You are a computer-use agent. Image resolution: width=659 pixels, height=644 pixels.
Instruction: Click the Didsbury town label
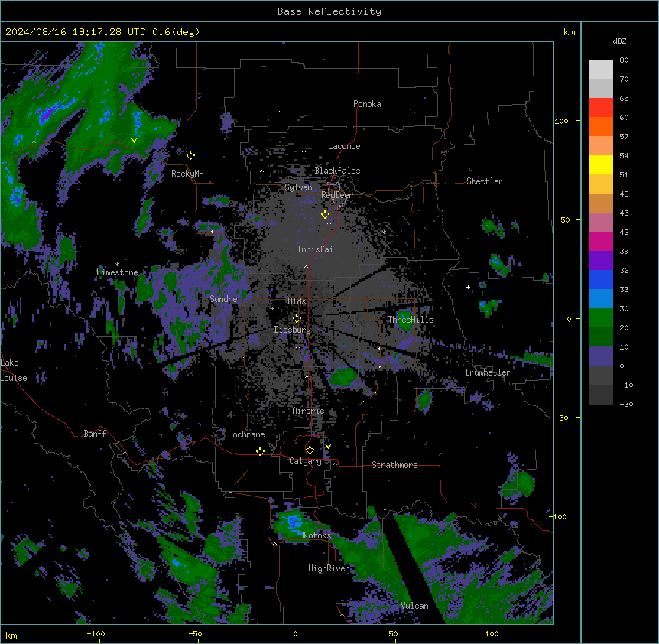(293, 330)
